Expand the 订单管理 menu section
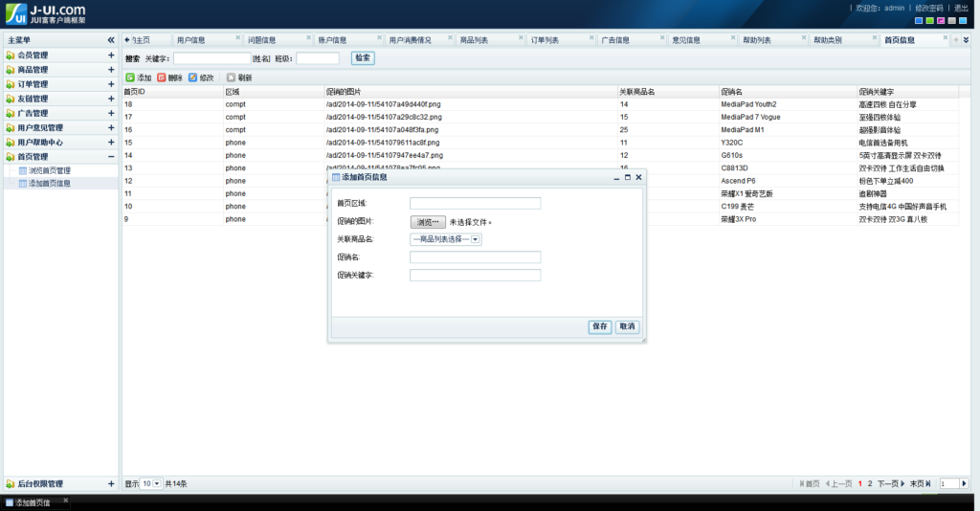This screenshot has width=980, height=511. tap(111, 83)
